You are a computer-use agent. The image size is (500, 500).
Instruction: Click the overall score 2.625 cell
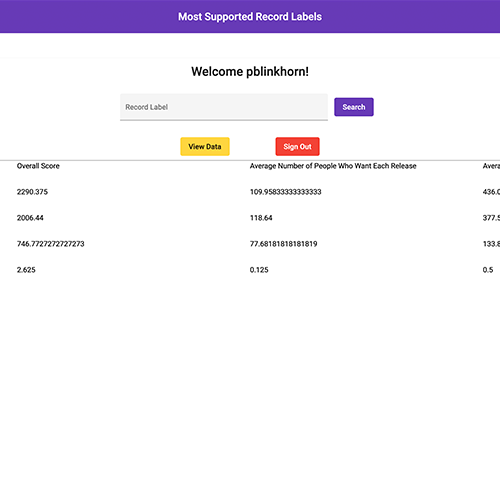click(x=26, y=270)
